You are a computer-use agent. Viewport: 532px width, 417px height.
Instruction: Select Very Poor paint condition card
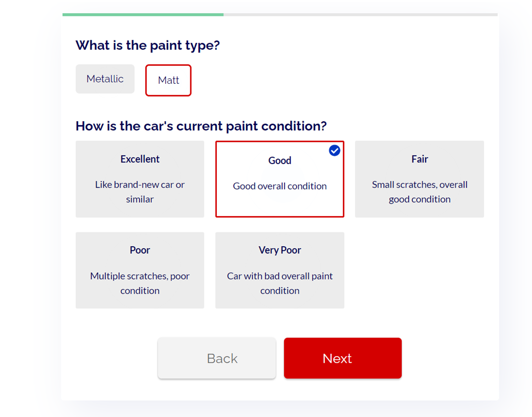click(280, 270)
